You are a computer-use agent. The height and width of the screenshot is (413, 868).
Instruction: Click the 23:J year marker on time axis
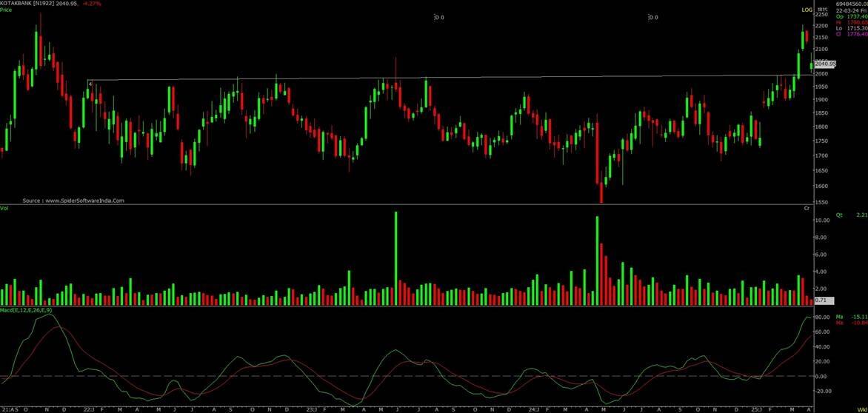313,409
